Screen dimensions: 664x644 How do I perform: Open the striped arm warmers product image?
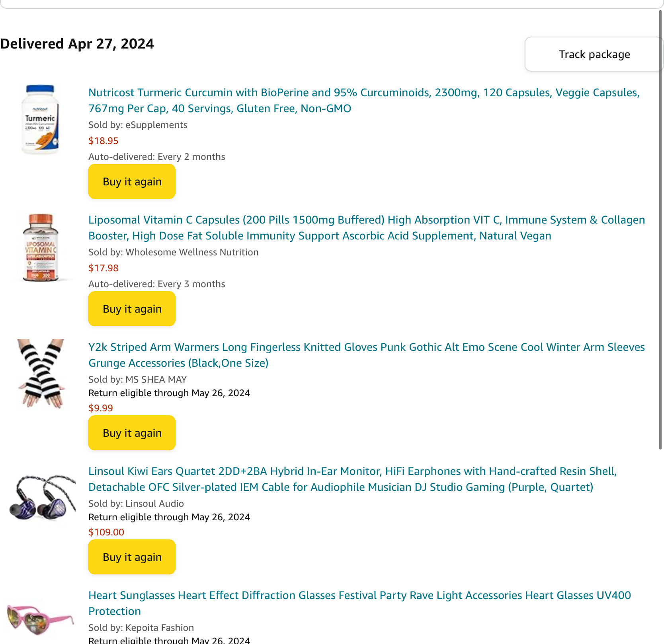(41, 374)
